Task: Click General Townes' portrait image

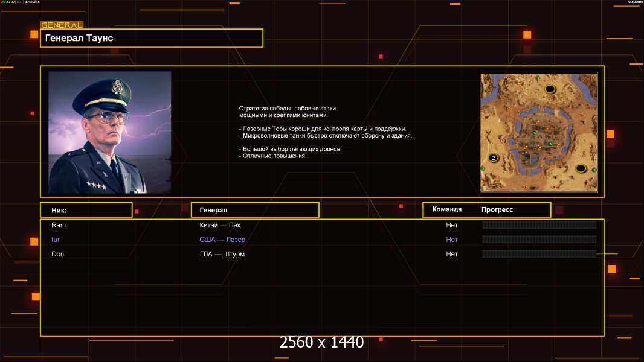Action: [109, 132]
